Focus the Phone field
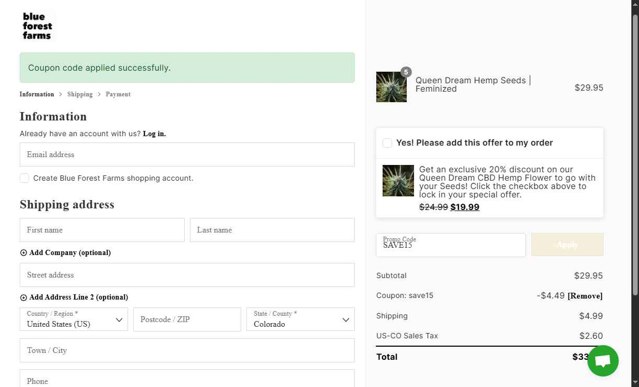The image size is (639, 387). pos(187,379)
